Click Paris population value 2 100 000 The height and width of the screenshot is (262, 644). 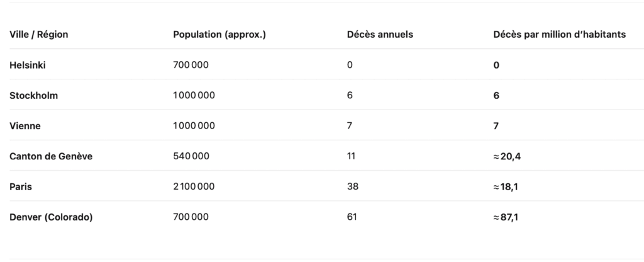point(194,186)
